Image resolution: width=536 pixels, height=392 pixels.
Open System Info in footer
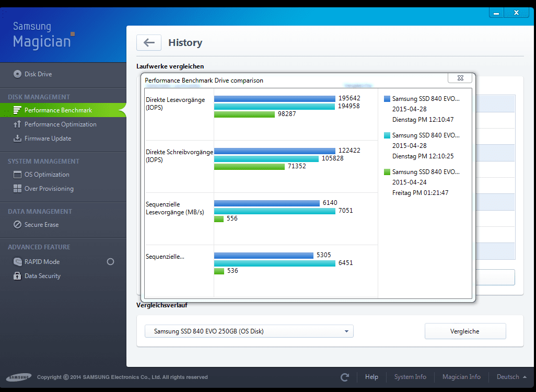point(410,377)
